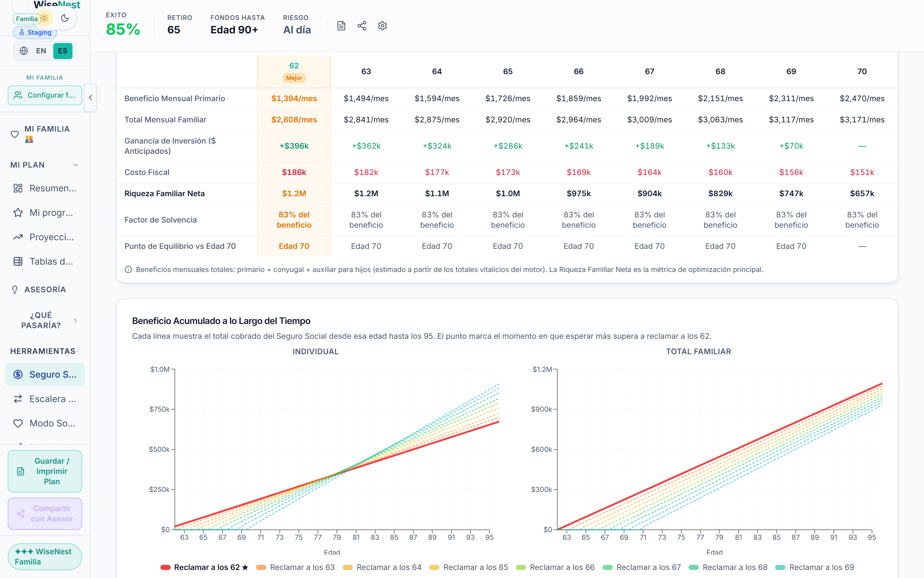
Task: Click $657k Riqueza Familiar Neta cell
Action: pyautogui.click(x=862, y=193)
